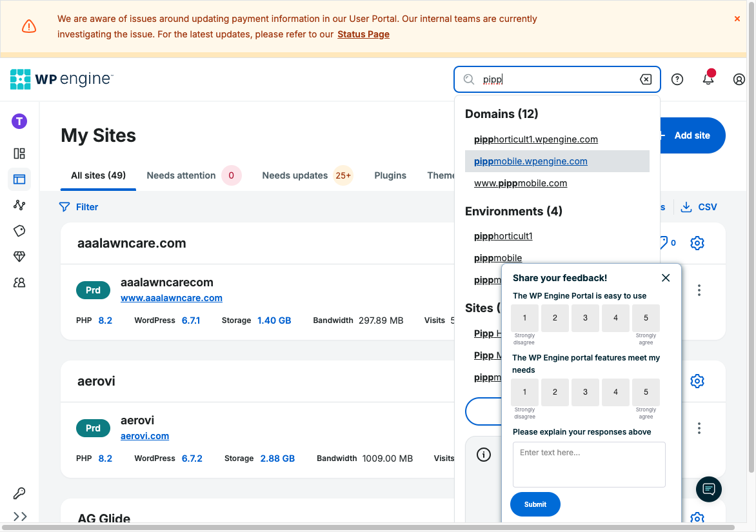
Task: Dismiss the orange payment warning banner
Action: tap(737, 19)
